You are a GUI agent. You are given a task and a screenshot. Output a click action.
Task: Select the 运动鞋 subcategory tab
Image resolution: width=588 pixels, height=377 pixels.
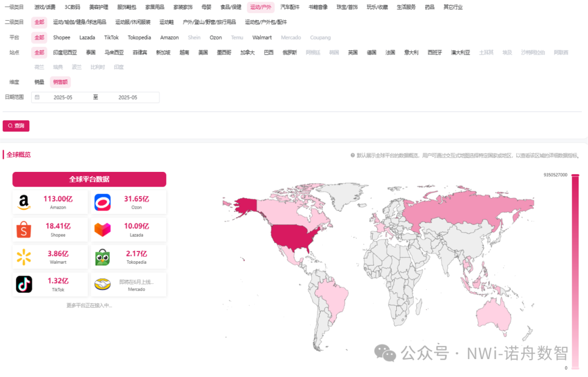(167, 22)
